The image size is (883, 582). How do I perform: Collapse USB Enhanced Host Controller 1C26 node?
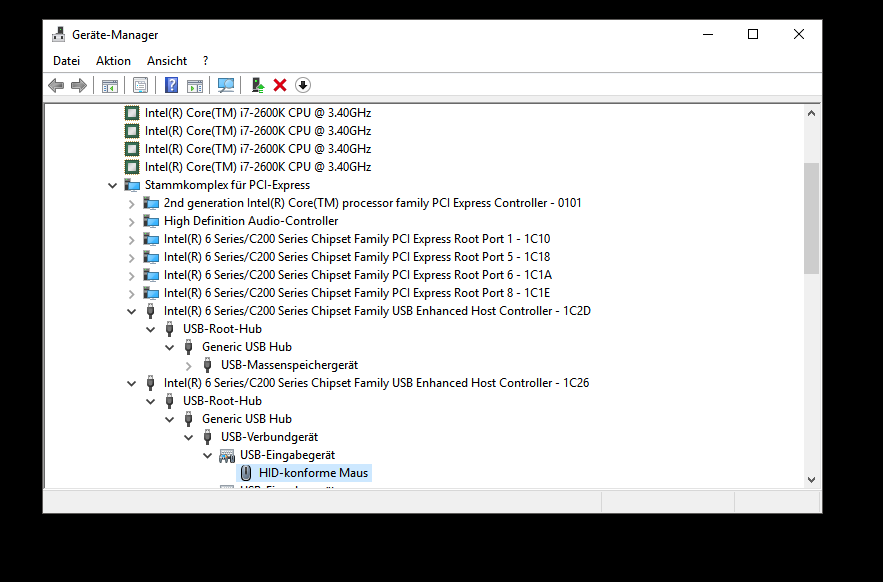[x=131, y=384]
